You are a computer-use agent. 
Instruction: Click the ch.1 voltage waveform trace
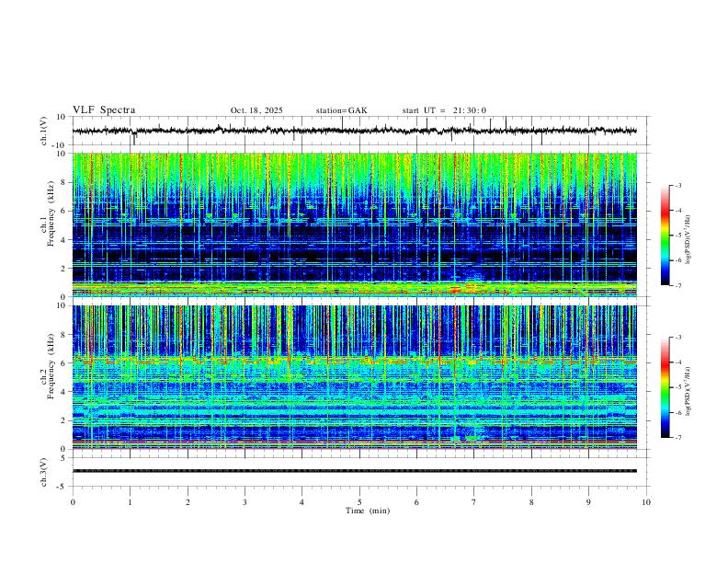click(x=354, y=131)
